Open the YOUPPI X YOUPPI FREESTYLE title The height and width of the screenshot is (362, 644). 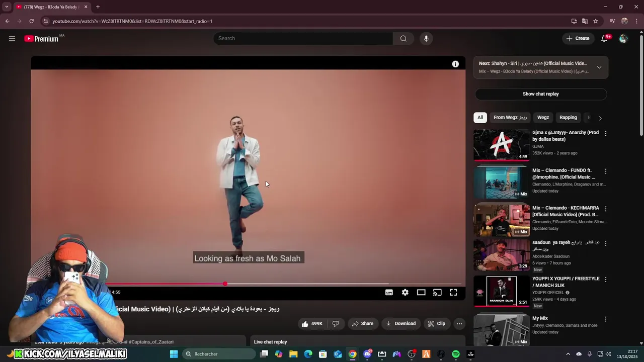pyautogui.click(x=566, y=282)
